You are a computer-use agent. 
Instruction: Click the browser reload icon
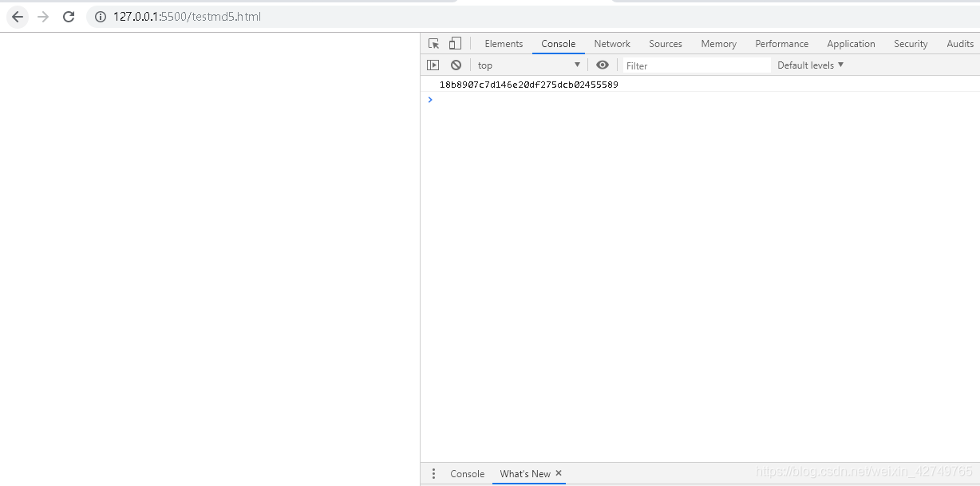[69, 15]
